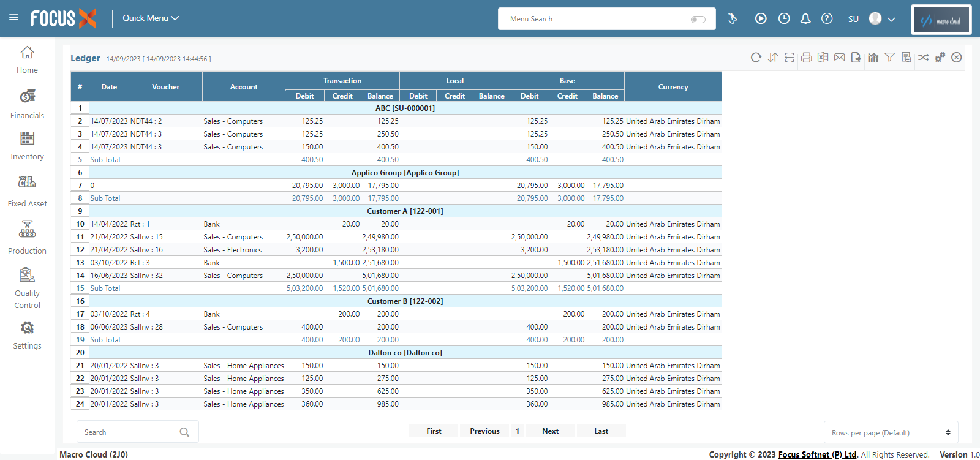Open the Focus Softnet (P) Ltd link

(x=817, y=454)
